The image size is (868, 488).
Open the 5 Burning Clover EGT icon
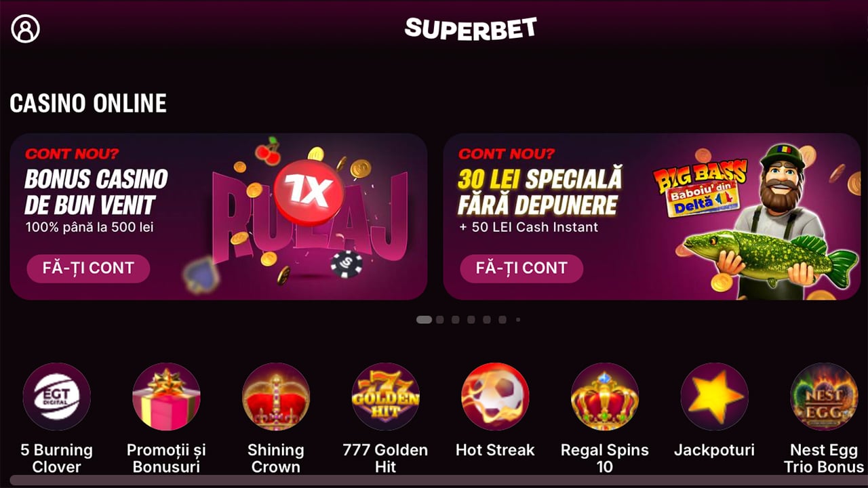pyautogui.click(x=56, y=396)
